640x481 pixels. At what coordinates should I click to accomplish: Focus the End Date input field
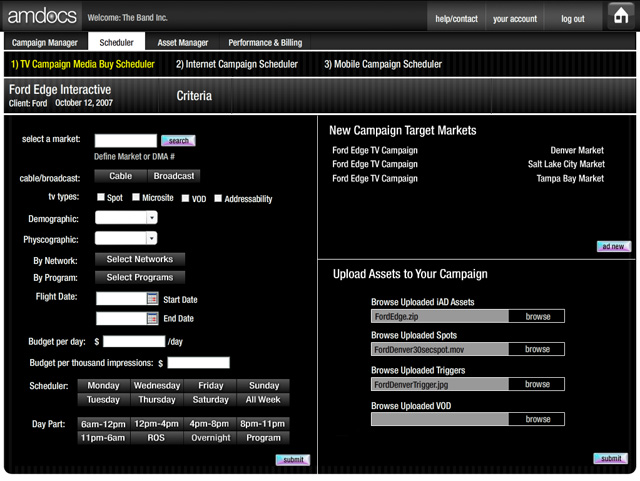(x=122, y=318)
